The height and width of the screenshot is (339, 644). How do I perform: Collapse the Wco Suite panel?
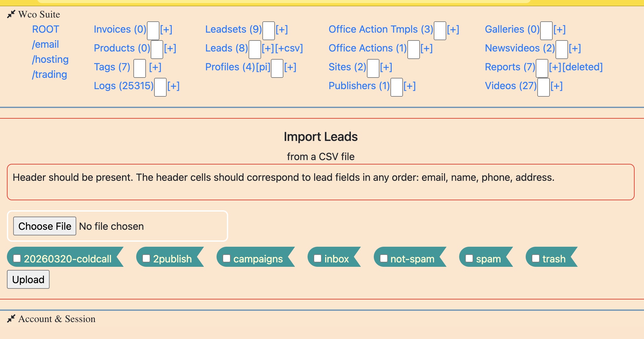(x=11, y=14)
